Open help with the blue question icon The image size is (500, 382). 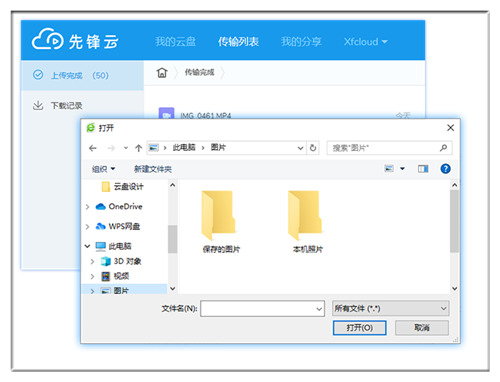(x=445, y=169)
